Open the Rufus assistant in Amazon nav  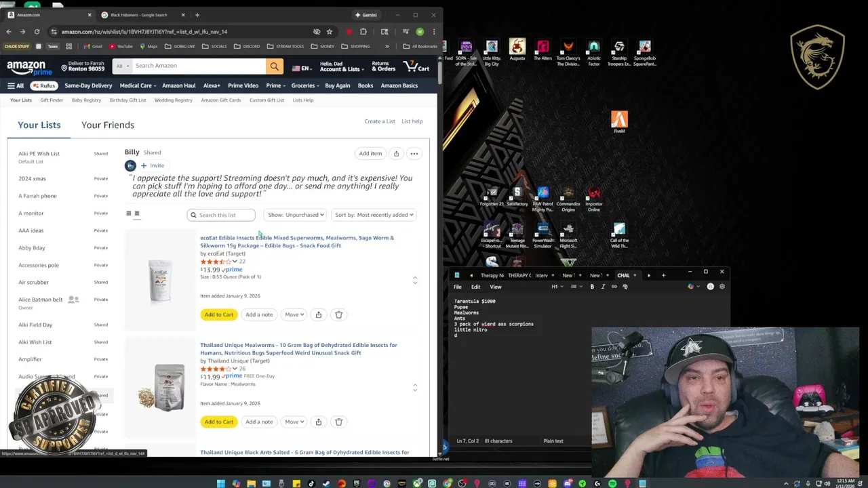click(43, 86)
